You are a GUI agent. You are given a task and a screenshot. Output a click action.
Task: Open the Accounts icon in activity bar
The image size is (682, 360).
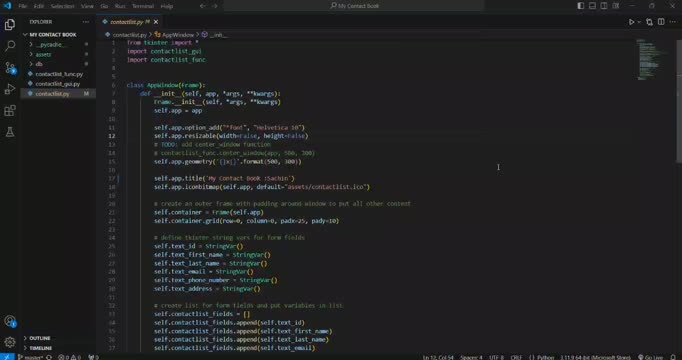click(10, 321)
